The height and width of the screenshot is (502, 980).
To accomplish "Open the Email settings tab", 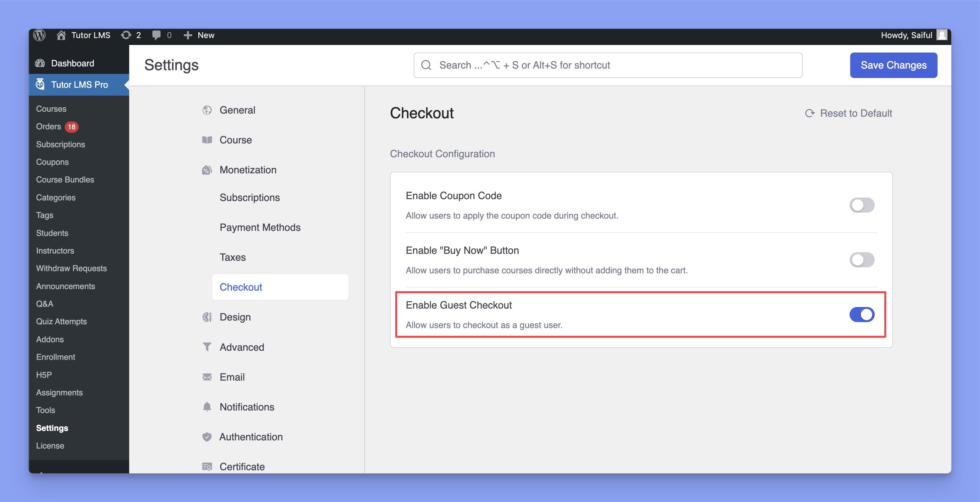I will (x=232, y=377).
